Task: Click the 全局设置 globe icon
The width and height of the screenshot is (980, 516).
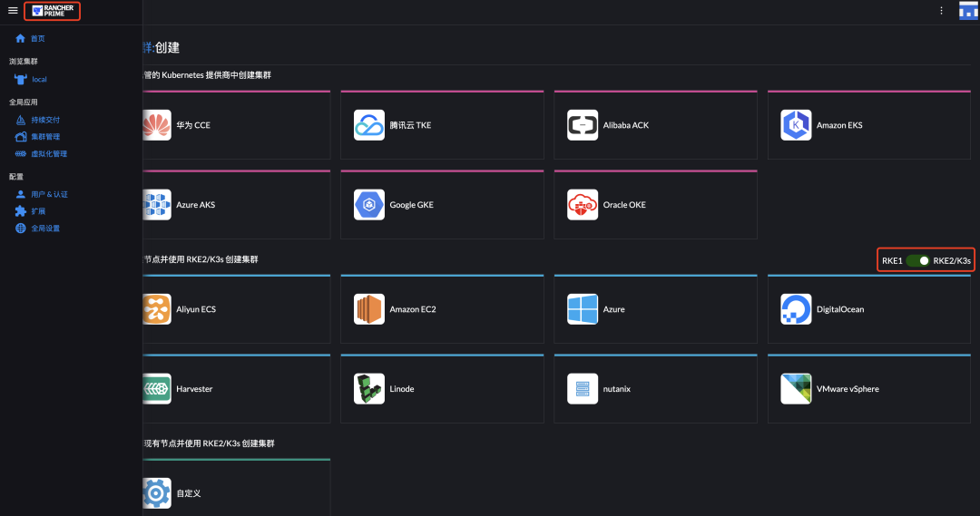Action: pos(21,228)
